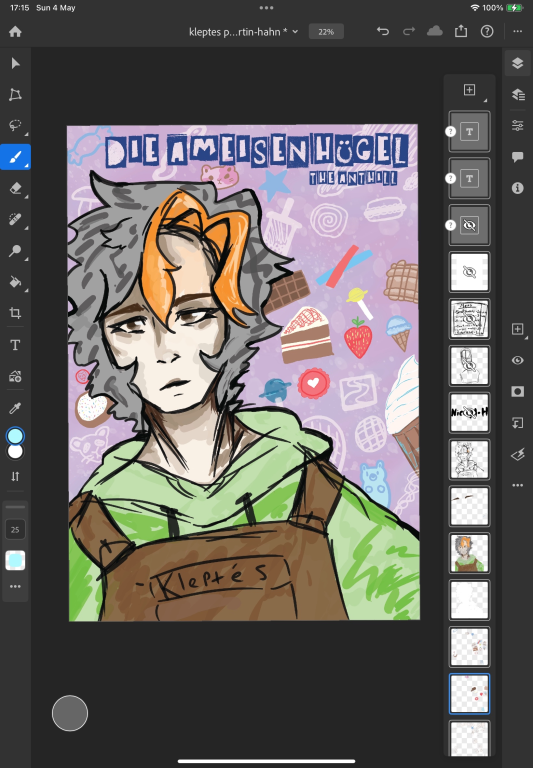The height and width of the screenshot is (768, 533).
Task: Select the visible character line sketch layer
Action: 469,459
